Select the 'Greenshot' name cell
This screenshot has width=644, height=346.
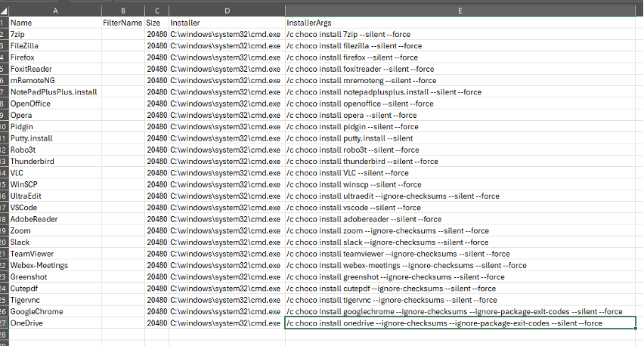(x=55, y=276)
